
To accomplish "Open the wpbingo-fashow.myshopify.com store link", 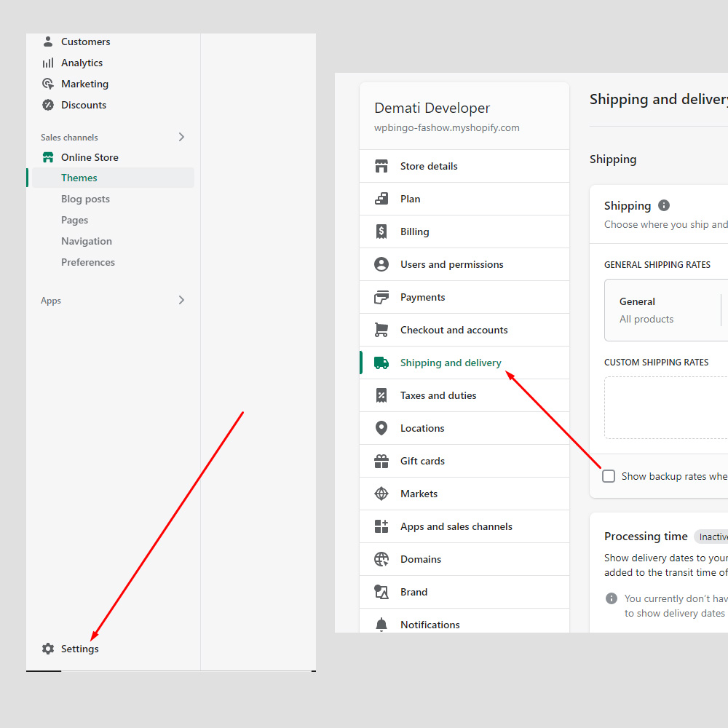I will pyautogui.click(x=447, y=127).
